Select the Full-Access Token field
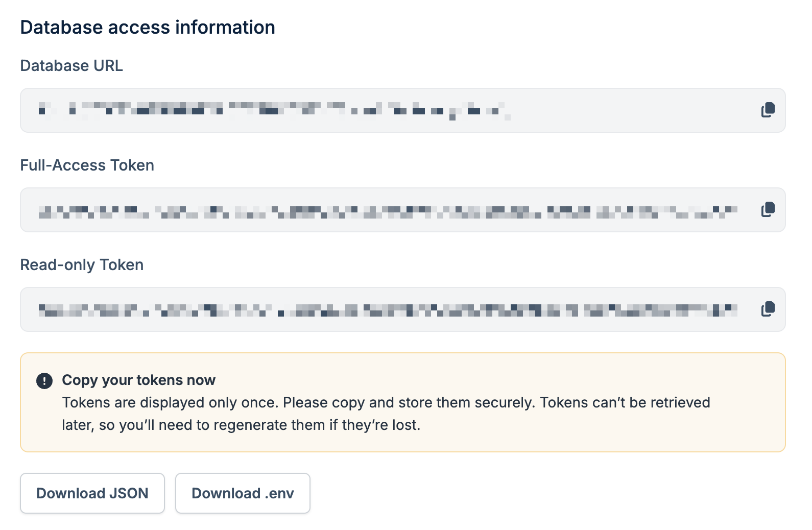This screenshot has height=530, width=812. pyautogui.click(x=357, y=210)
